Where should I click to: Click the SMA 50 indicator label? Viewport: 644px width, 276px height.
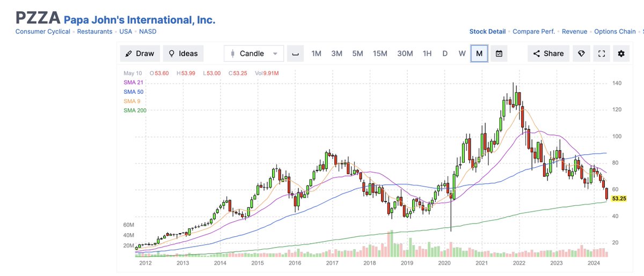click(x=133, y=92)
